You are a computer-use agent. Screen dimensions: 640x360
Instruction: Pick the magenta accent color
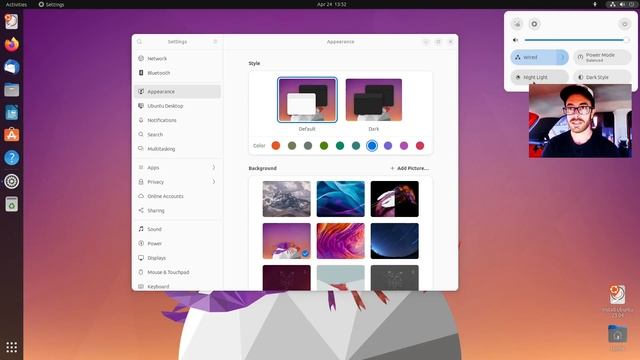pos(404,145)
